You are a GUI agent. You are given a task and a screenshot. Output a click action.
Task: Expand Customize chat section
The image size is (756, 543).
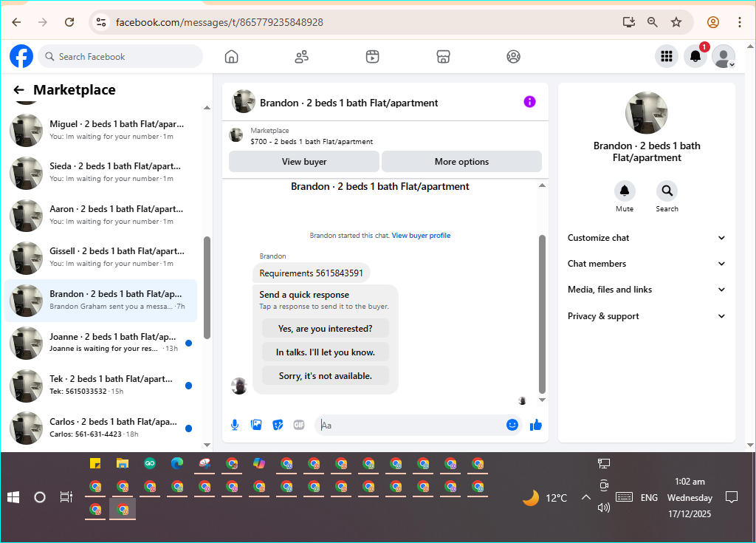point(646,237)
